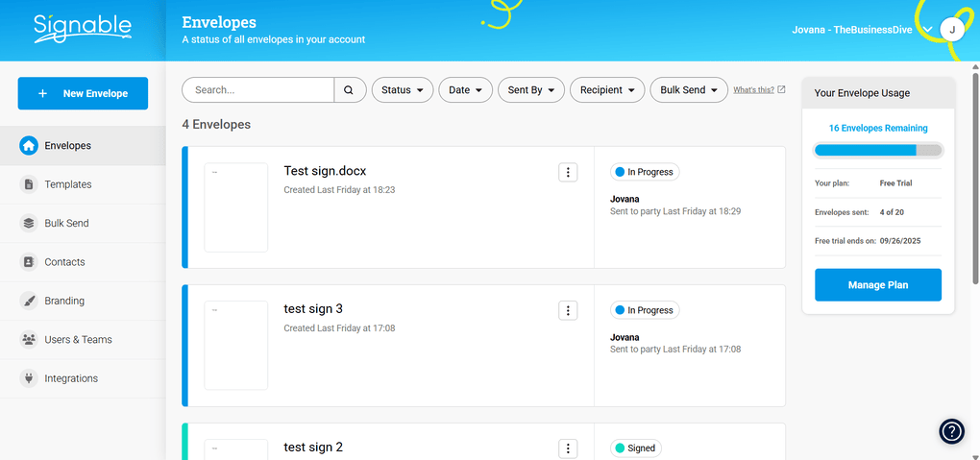The height and width of the screenshot is (460, 980).
Task: Click the Signable logo
Action: (x=82, y=29)
